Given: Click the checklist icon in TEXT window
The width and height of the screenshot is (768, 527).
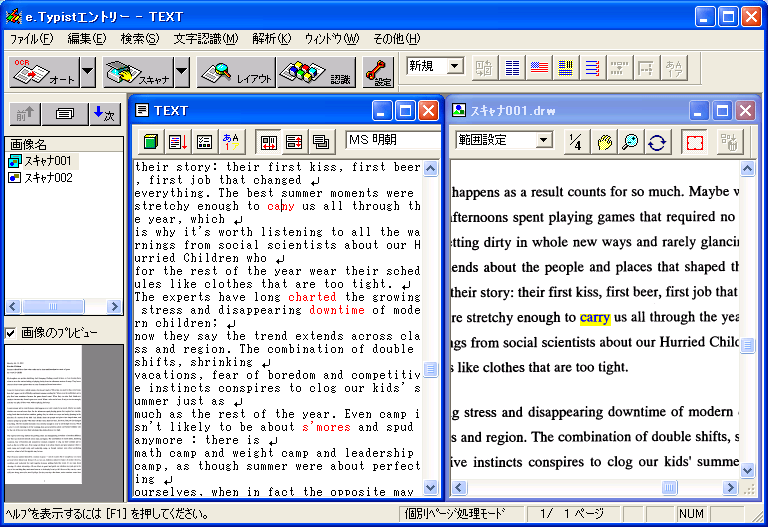Looking at the screenshot, I should pyautogui.click(x=204, y=142).
